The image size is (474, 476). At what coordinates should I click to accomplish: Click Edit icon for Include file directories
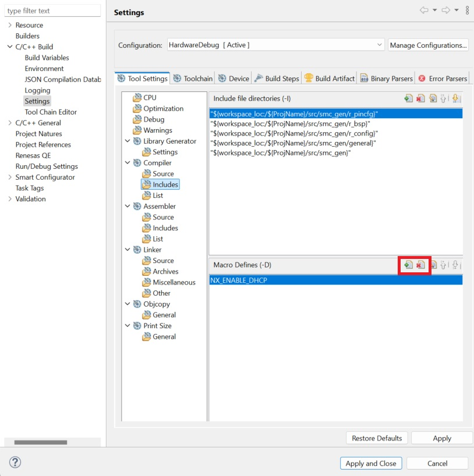pyautogui.click(x=433, y=98)
